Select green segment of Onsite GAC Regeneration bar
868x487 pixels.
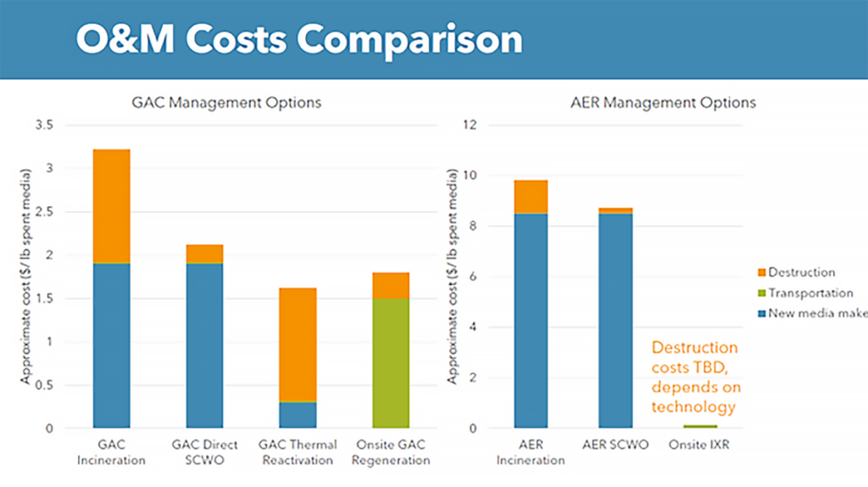point(391,363)
